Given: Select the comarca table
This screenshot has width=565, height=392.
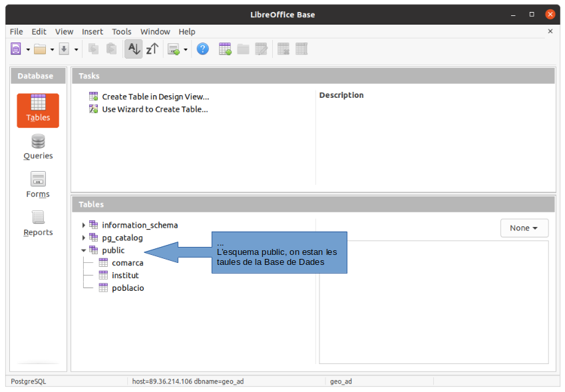Looking at the screenshot, I should click(x=128, y=263).
